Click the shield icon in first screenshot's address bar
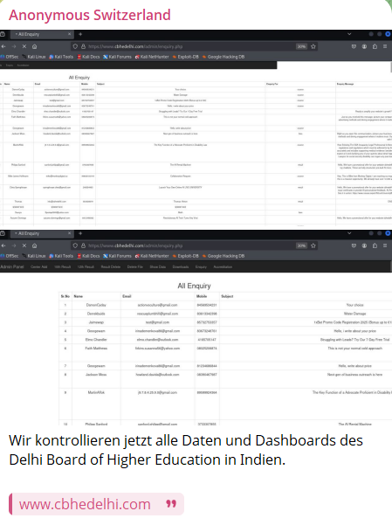392x532 pixels. [x=75, y=46]
